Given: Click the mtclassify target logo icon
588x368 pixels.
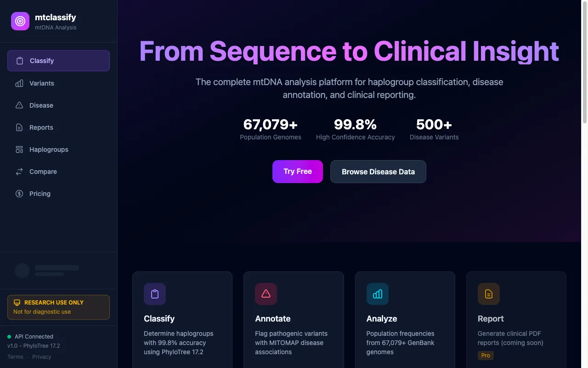Looking at the screenshot, I should [20, 21].
